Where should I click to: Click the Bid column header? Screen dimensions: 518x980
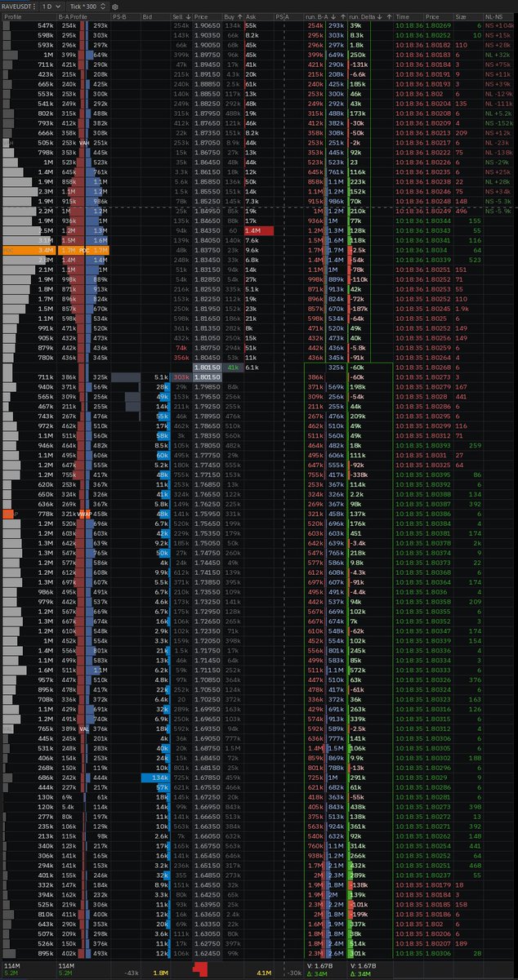point(154,16)
